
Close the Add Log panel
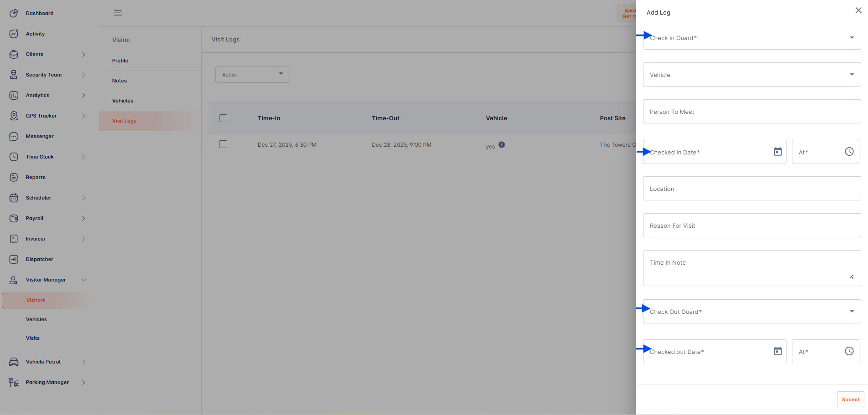(858, 10)
